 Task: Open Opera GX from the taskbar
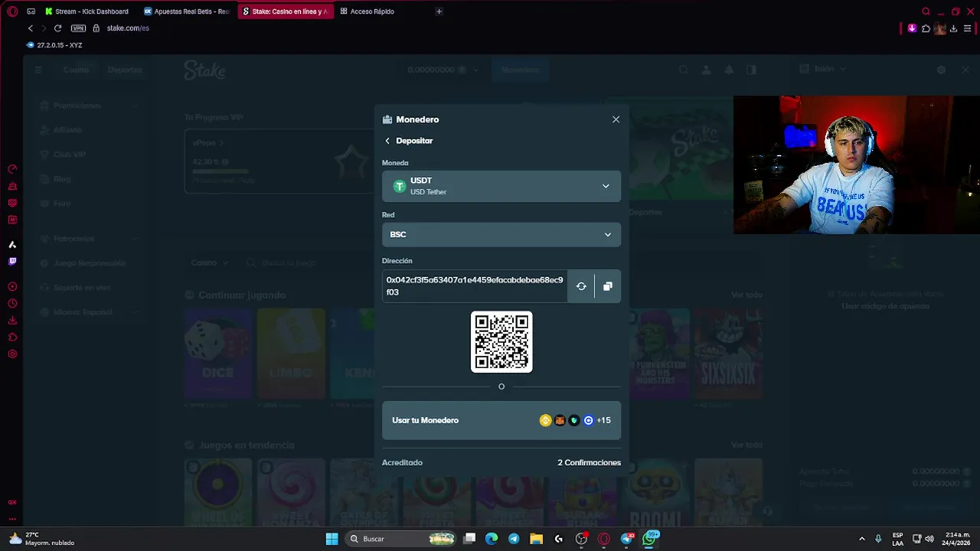(x=604, y=539)
